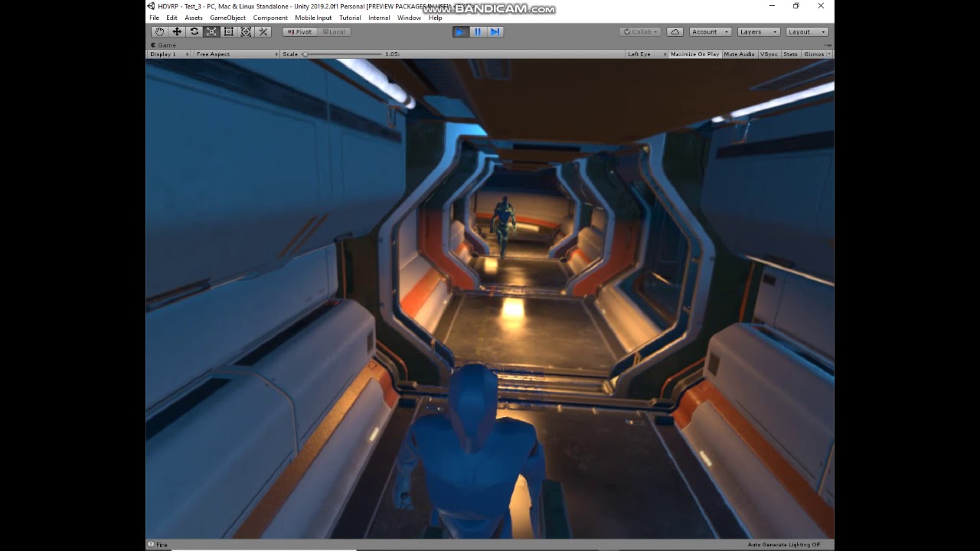Image resolution: width=980 pixels, height=551 pixels.
Task: Open the Edit menu
Action: point(171,18)
